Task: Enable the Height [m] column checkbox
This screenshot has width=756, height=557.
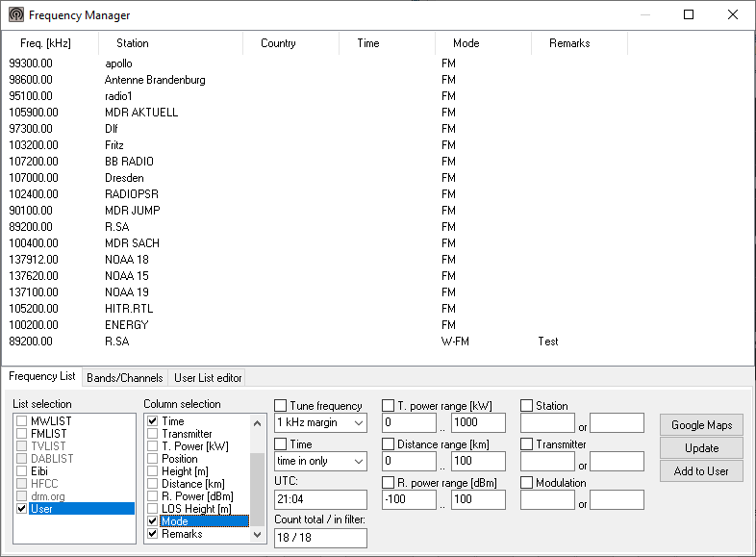Action: pyautogui.click(x=152, y=471)
